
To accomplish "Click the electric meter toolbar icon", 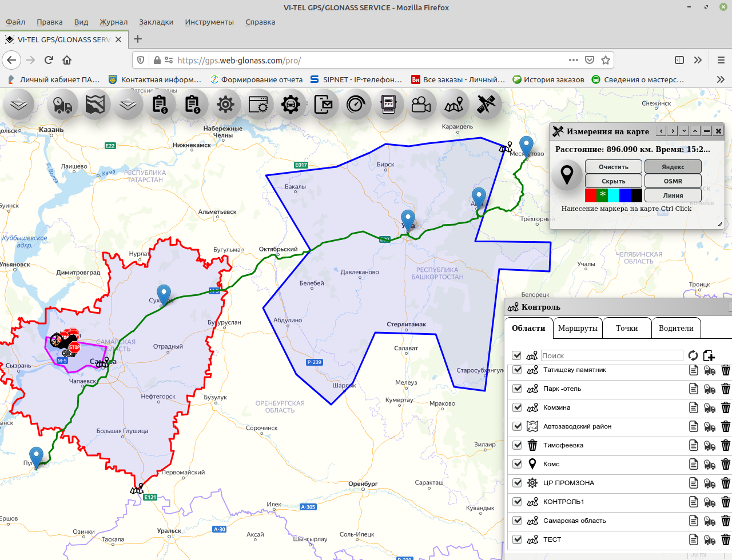I will (x=389, y=105).
